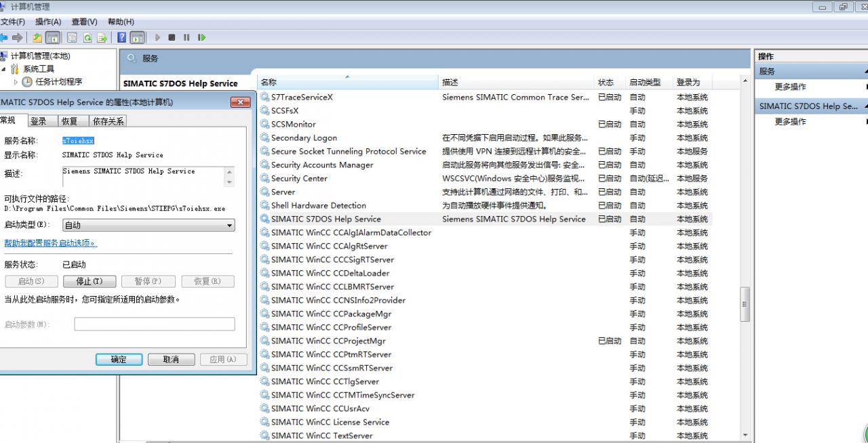Open the 启动类型 dropdown set to 自动
868x443 pixels.
(149, 225)
